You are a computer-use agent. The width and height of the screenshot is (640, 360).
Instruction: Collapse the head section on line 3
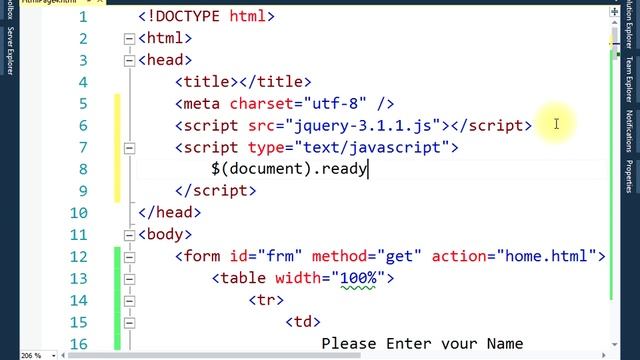[129, 61]
